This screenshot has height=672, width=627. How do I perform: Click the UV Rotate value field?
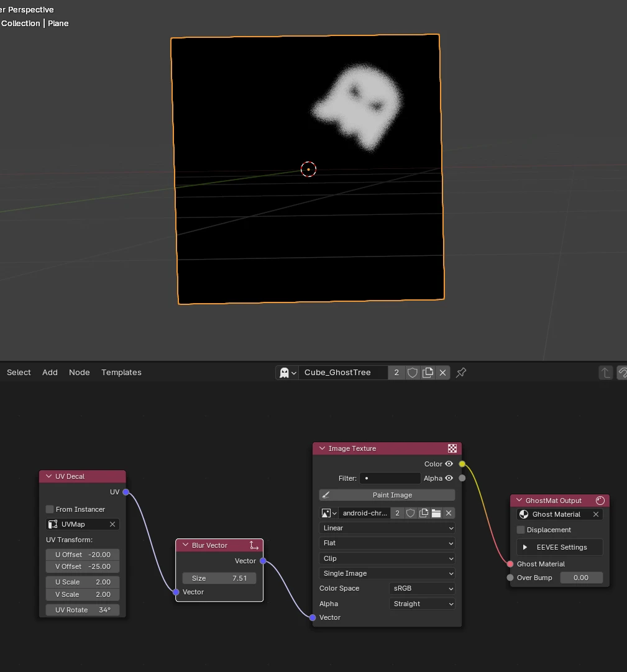pos(83,610)
